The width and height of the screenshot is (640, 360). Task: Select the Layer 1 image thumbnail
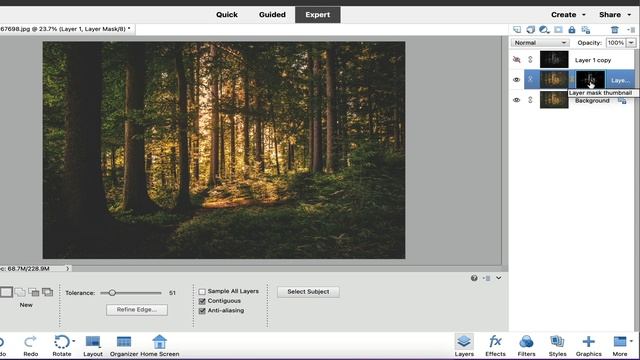(x=554, y=80)
